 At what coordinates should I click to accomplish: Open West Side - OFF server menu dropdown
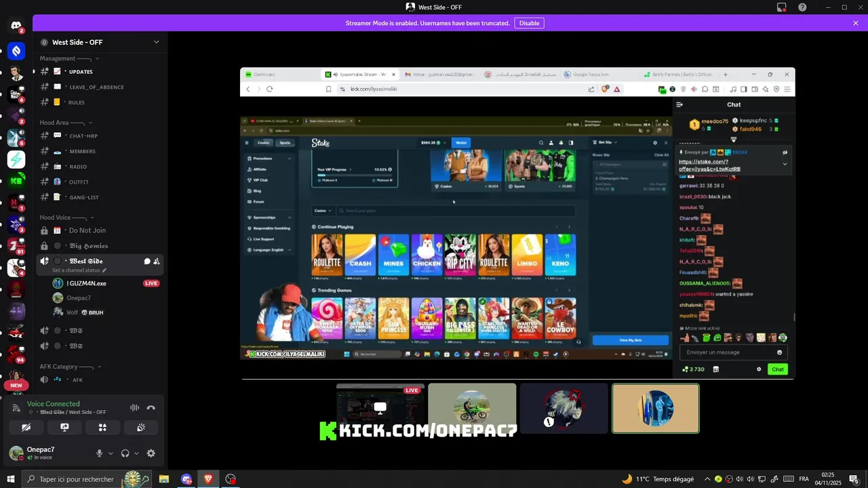[156, 42]
